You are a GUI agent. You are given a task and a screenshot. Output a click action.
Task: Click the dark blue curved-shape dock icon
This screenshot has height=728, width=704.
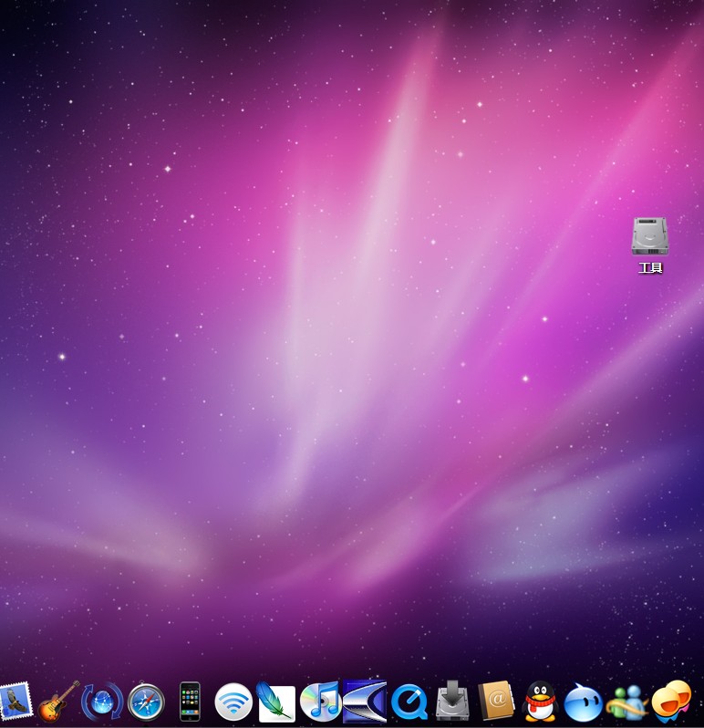point(365,702)
